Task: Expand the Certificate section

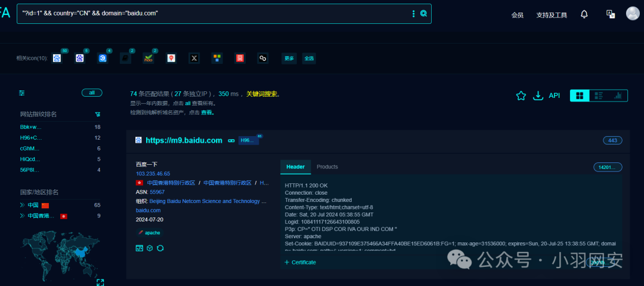Action: (300, 262)
